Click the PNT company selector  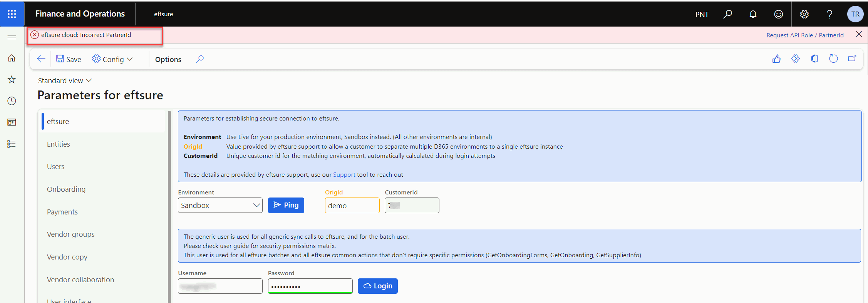coord(702,14)
